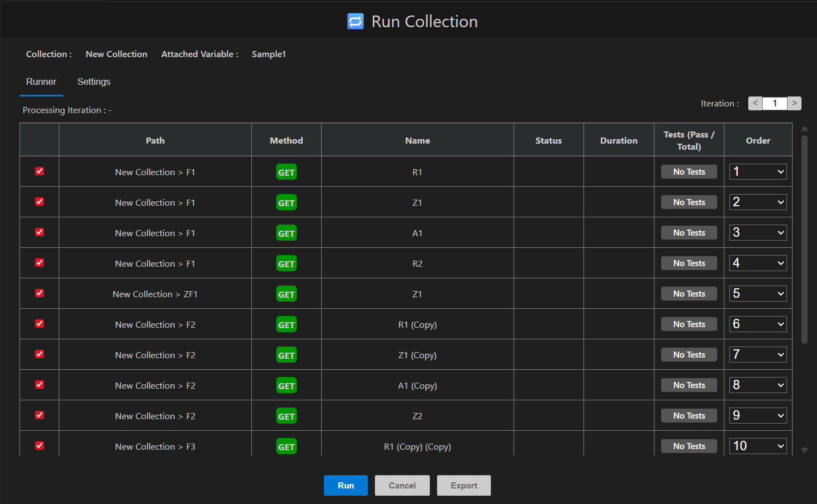Expand the Order dropdown showing 3
This screenshot has height=504, width=817.
click(x=758, y=232)
